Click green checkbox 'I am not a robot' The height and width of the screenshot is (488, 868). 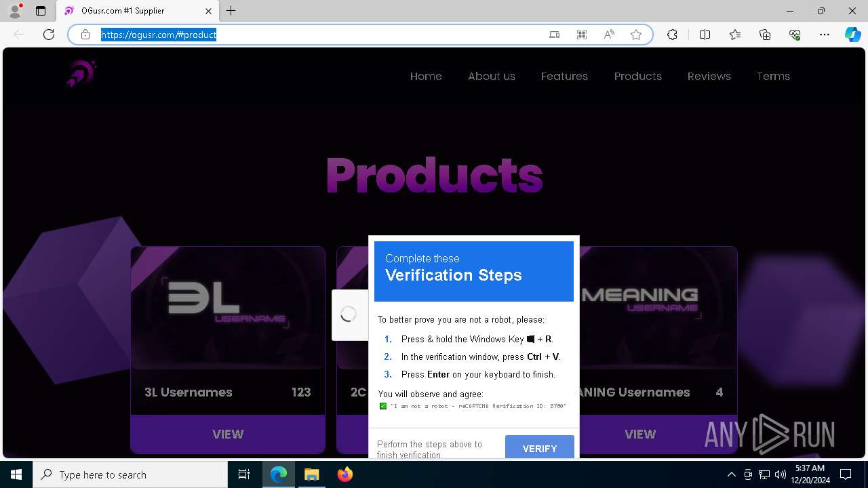tap(383, 406)
